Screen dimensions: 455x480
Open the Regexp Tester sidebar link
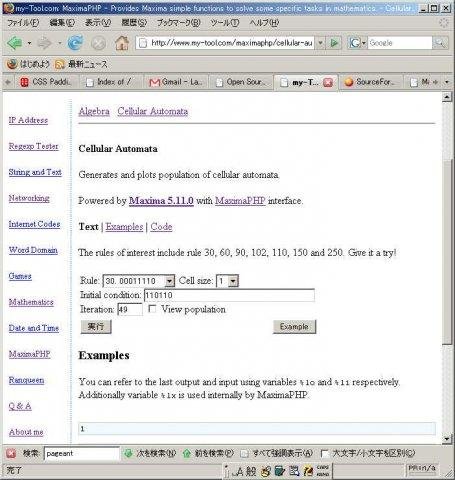(x=33, y=146)
